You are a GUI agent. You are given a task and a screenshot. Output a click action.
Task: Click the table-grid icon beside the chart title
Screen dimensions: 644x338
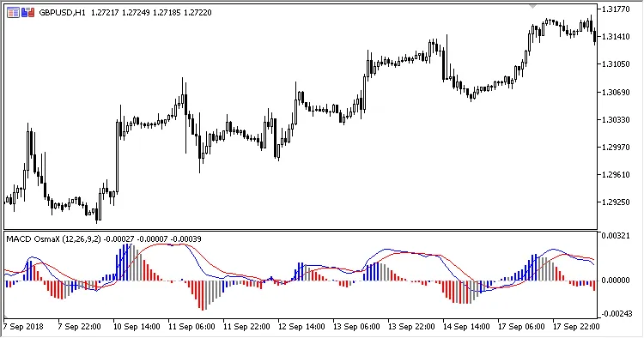point(13,13)
